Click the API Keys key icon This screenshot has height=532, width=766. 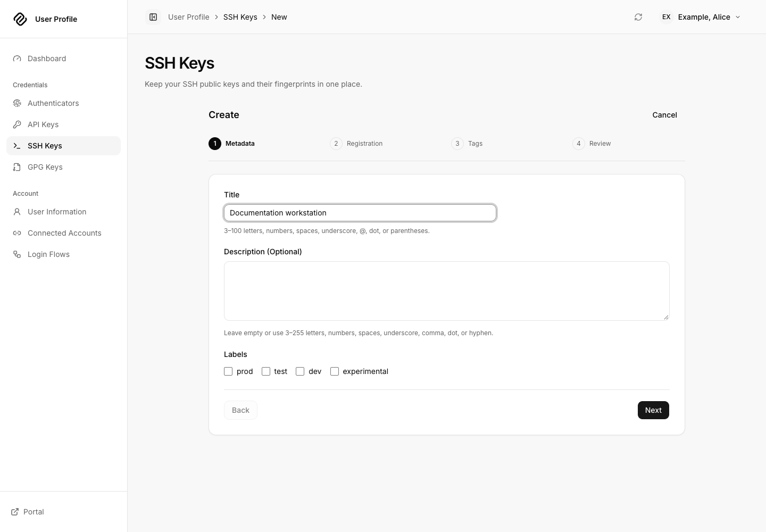click(17, 124)
